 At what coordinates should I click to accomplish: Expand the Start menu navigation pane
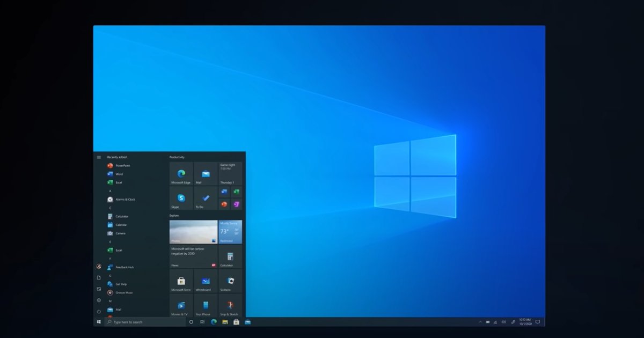[99, 157]
